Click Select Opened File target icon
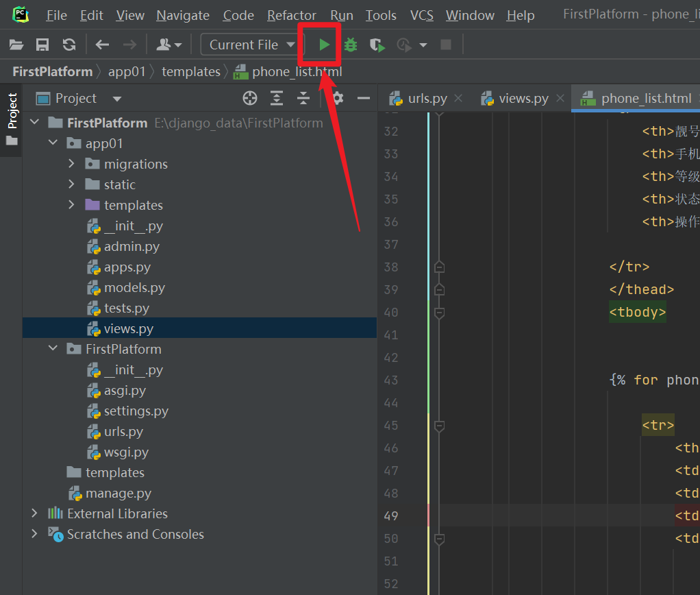This screenshot has height=595, width=700. click(x=250, y=99)
